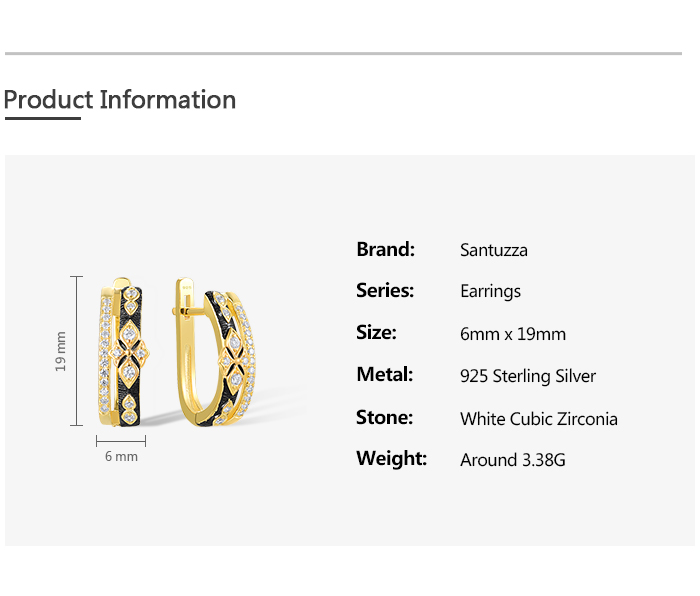The image size is (700, 596).
Task: Select the Brand: label
Action: (385, 249)
